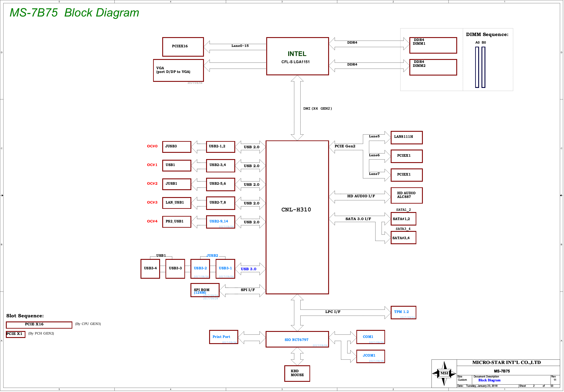The image size is (564, 392).
Task: Click the PCIEX1 block on Lane7
Action: pyautogui.click(x=407, y=175)
